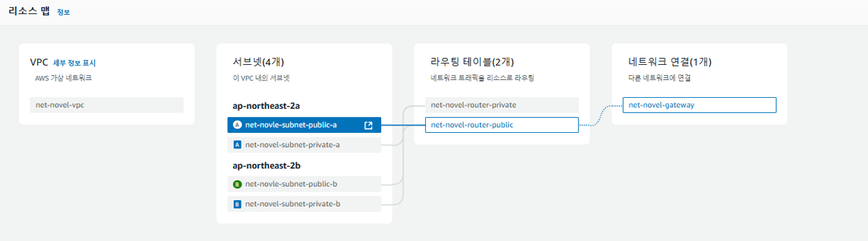Open the net-novel-gateway network connection

[699, 105]
